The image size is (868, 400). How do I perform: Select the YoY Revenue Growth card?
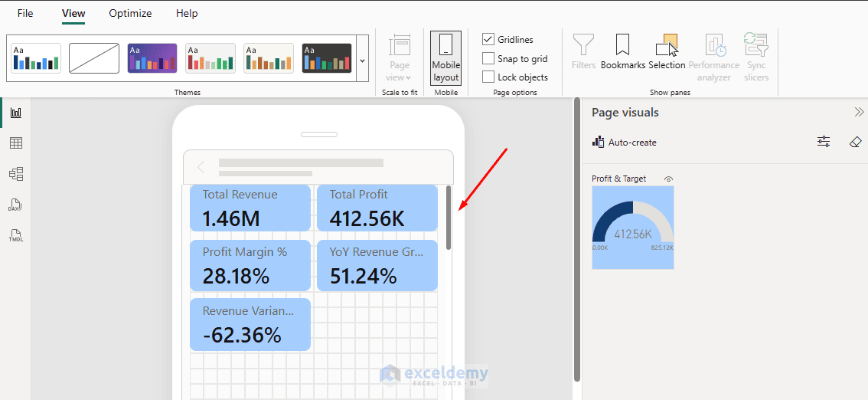(x=377, y=266)
